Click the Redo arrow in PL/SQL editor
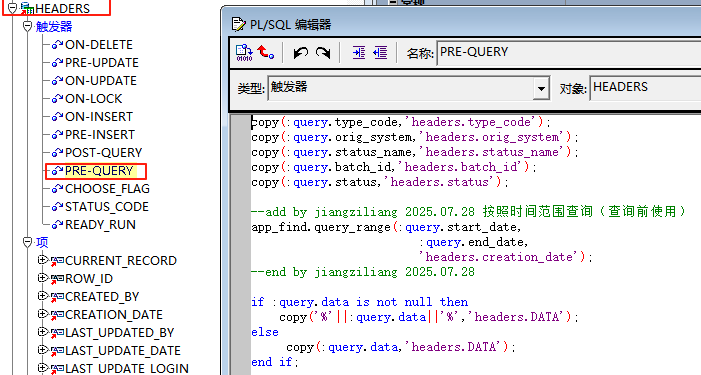 point(323,53)
